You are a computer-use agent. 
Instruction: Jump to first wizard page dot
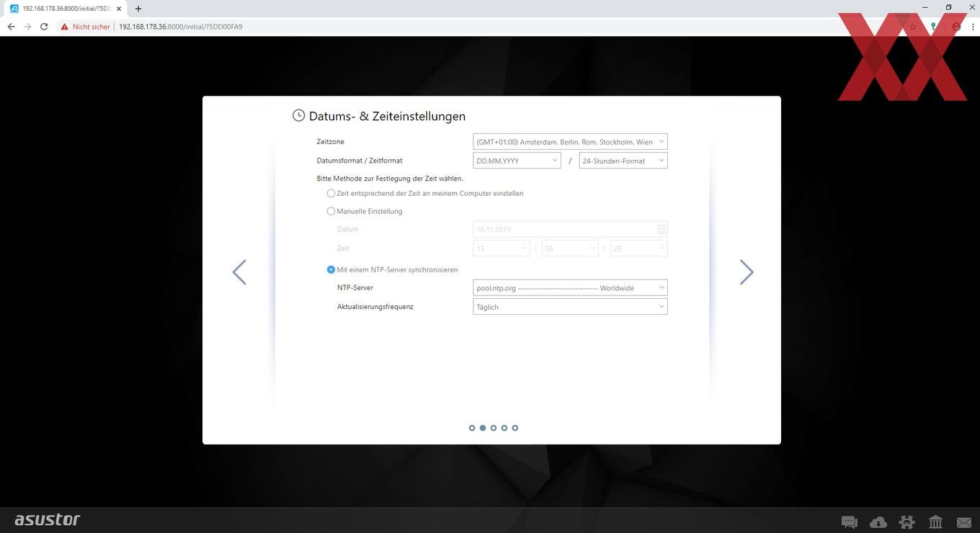pyautogui.click(x=472, y=428)
